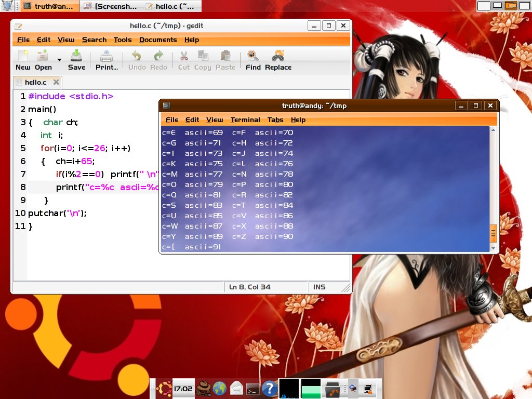Paste clipboard text in gedit
Screen dimensions: 532x399
tap(225, 60)
